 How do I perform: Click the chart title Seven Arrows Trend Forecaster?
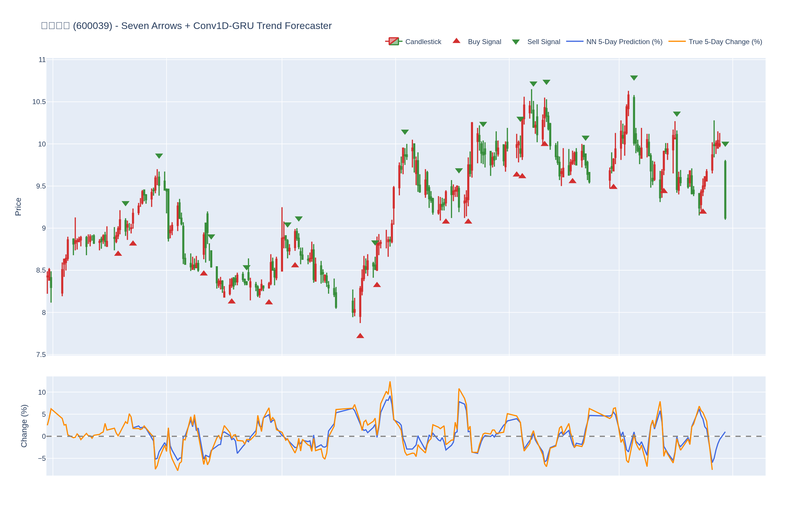tap(186, 26)
